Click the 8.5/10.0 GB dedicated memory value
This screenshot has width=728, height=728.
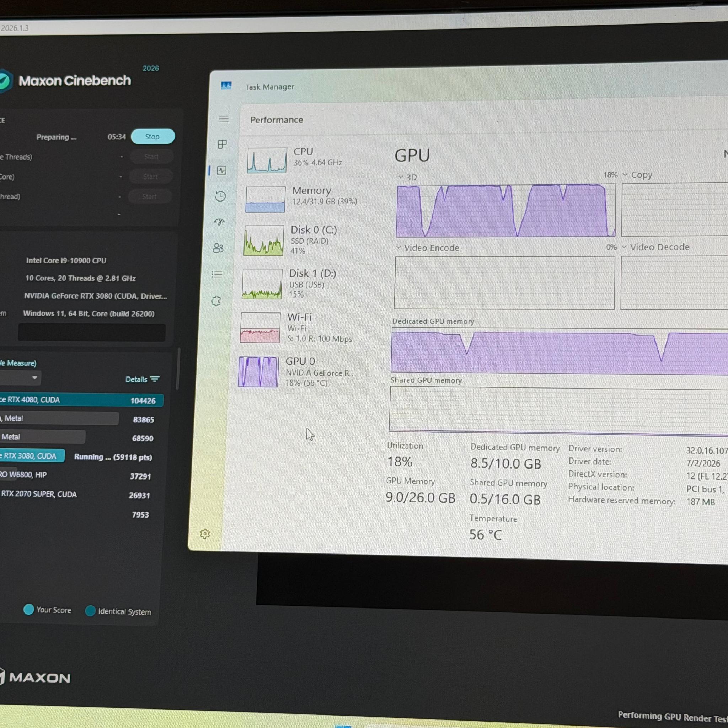click(x=505, y=464)
